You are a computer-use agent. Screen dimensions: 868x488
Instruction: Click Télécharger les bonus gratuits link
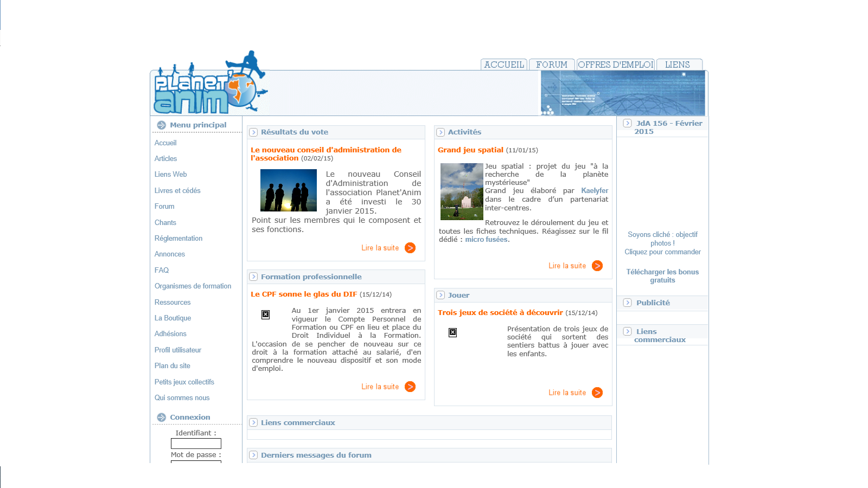(x=662, y=276)
